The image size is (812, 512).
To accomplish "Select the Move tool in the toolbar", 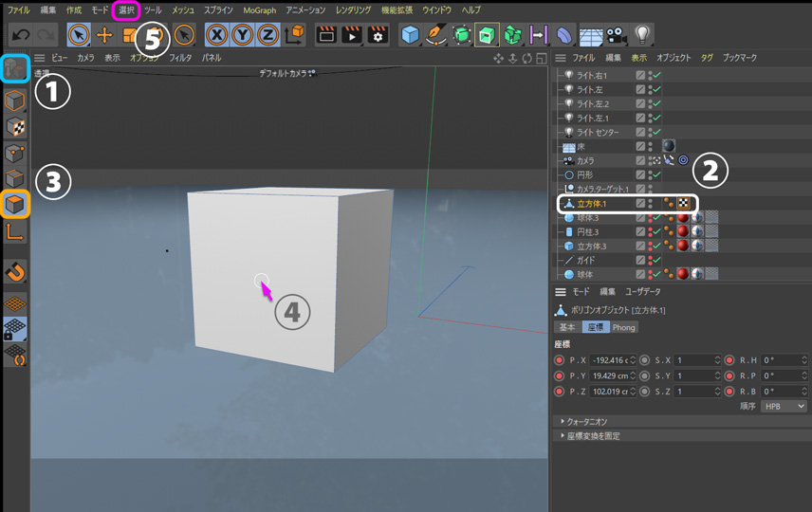I will click(x=104, y=35).
